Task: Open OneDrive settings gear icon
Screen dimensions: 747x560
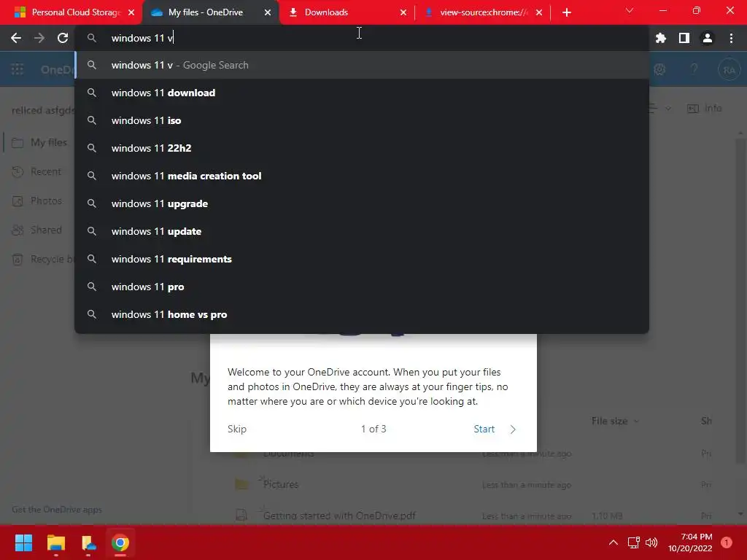Action: click(659, 69)
